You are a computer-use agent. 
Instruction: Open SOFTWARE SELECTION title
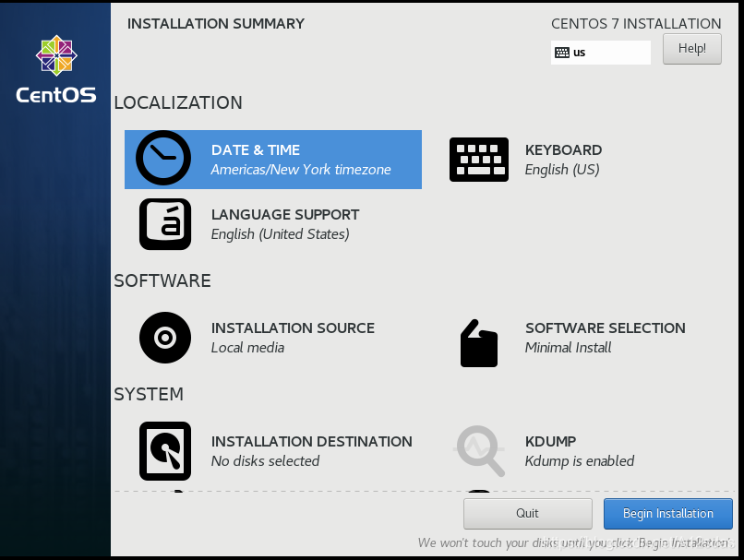605,328
